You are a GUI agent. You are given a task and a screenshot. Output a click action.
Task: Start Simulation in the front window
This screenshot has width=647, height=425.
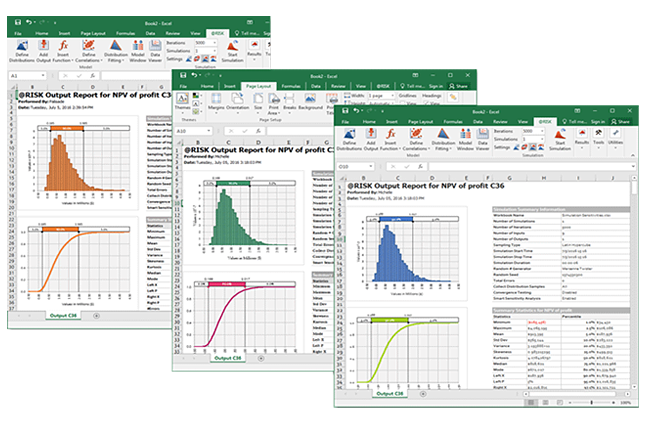coord(560,139)
